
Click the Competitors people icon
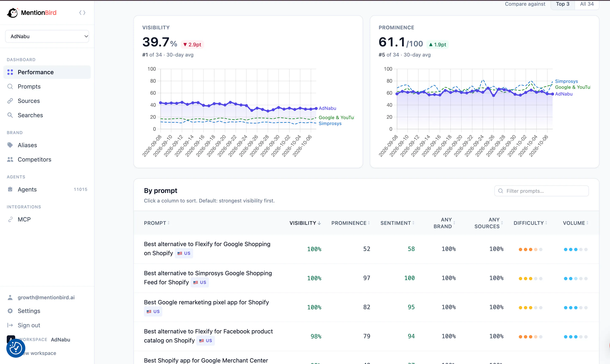(x=10, y=159)
